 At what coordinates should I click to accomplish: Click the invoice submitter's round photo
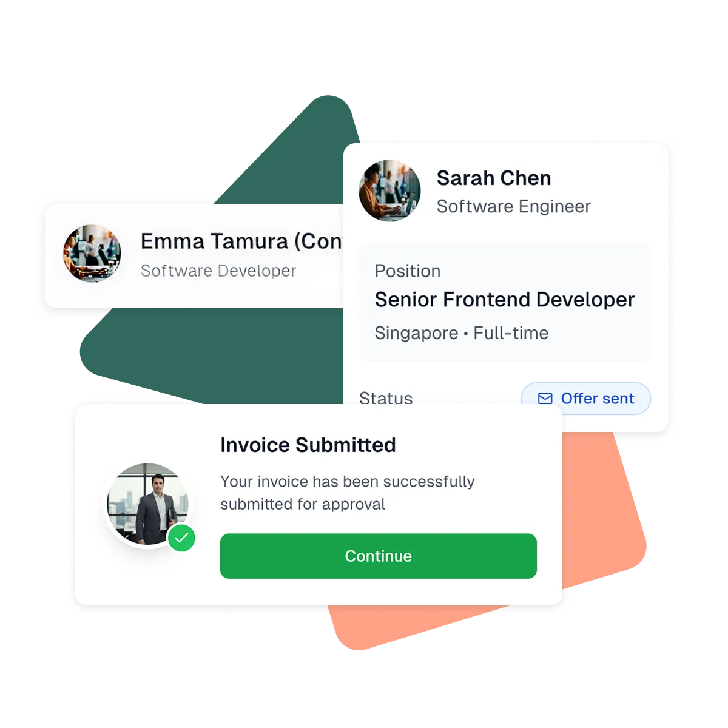point(148,505)
